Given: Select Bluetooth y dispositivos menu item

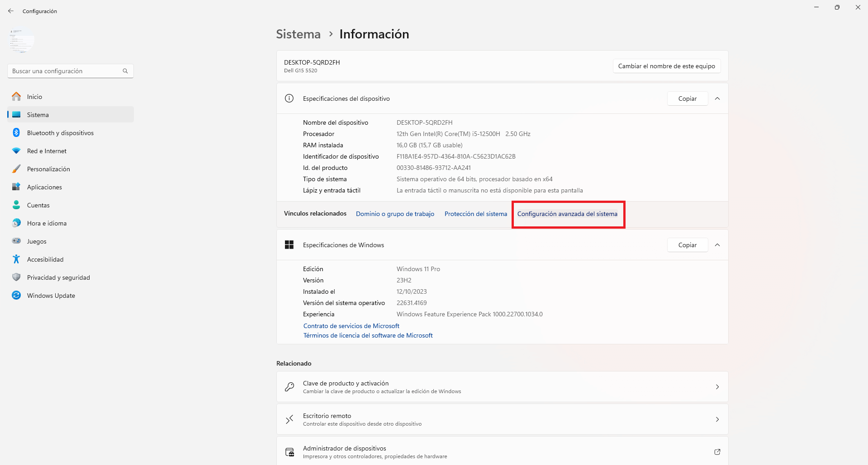Looking at the screenshot, I should point(71,133).
